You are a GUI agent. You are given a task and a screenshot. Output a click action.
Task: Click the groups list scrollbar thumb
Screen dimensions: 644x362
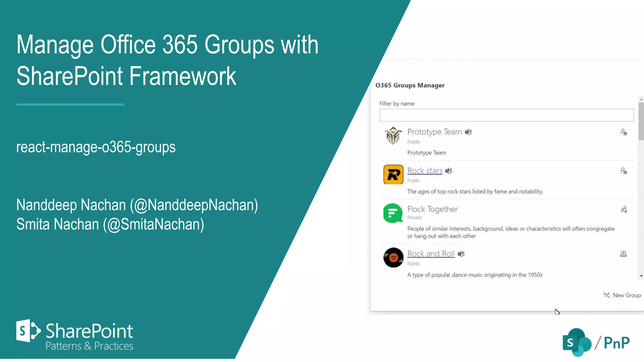[641, 121]
